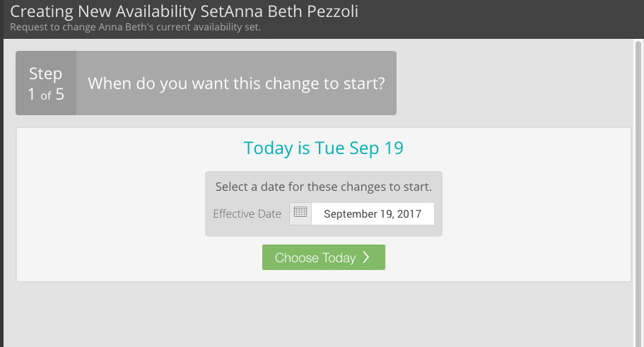Click the vertical scrollbar on the right
The height and width of the screenshot is (347, 644).
tap(638, 193)
